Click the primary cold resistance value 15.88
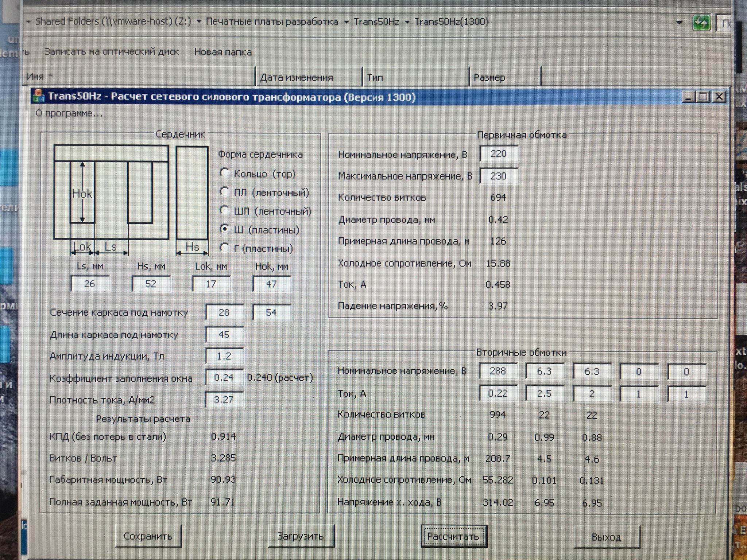 point(498,263)
